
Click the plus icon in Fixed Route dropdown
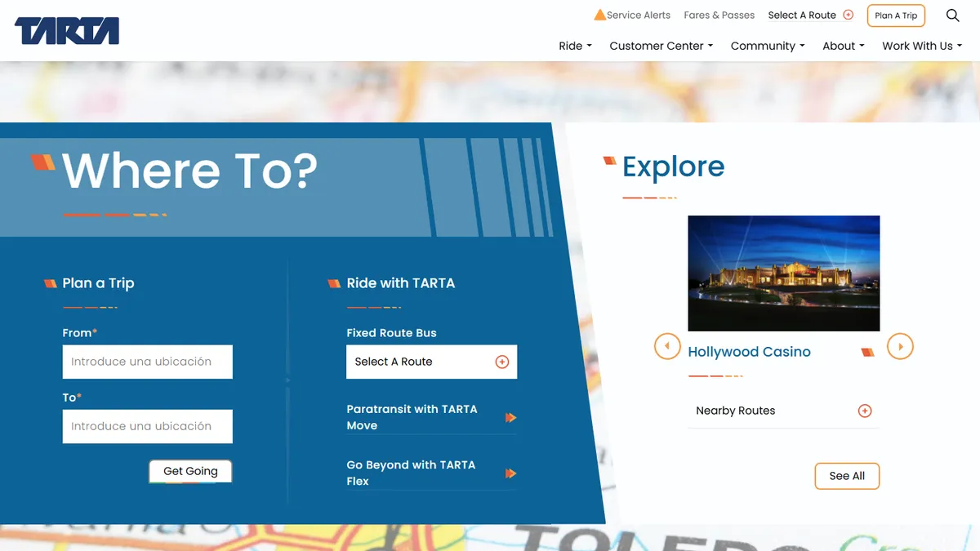click(x=502, y=362)
